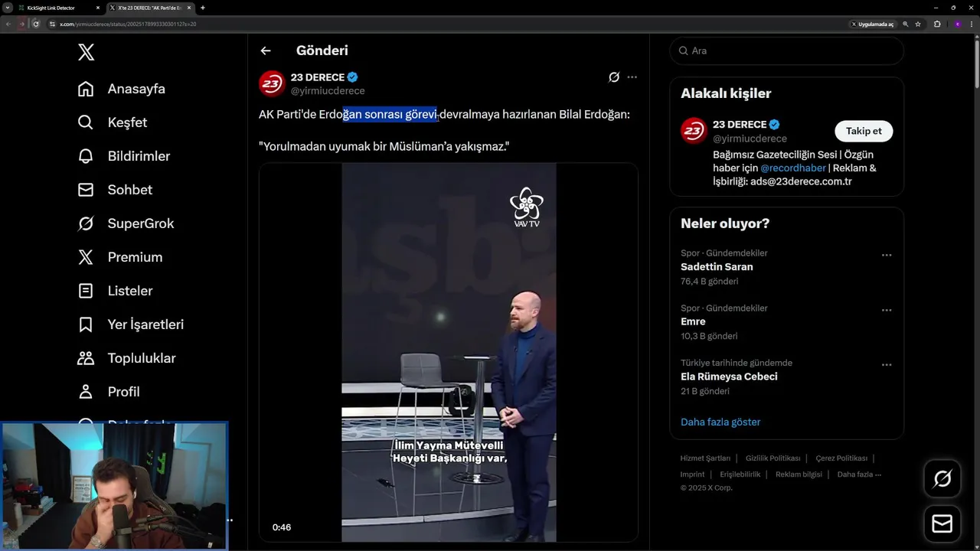Open Ela Rümeysa Cebeci trending topic
Image resolution: width=980 pixels, height=551 pixels.
point(729,377)
